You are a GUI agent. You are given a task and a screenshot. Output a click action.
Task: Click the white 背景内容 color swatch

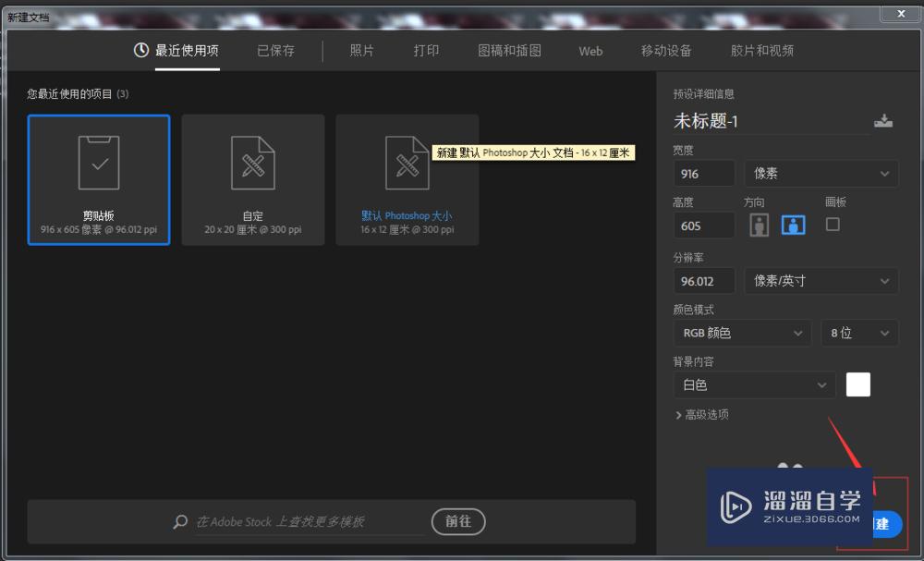click(858, 384)
